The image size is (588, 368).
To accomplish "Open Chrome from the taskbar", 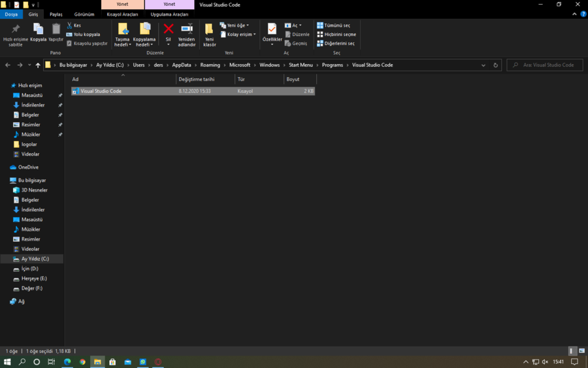I will tap(82, 361).
